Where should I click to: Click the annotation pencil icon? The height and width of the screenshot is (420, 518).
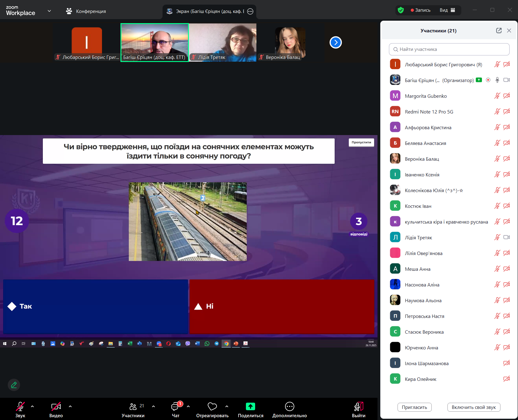(14, 385)
